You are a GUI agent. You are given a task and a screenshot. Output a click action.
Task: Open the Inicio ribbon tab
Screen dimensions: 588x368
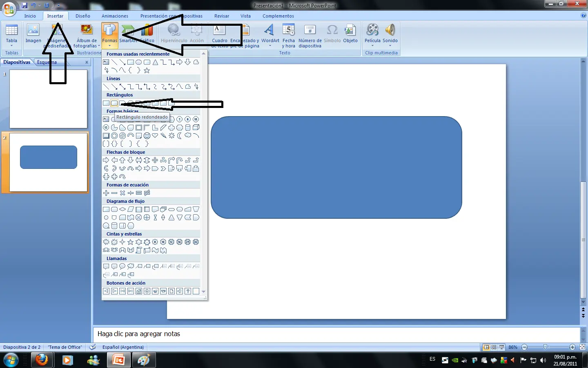pyautogui.click(x=30, y=16)
